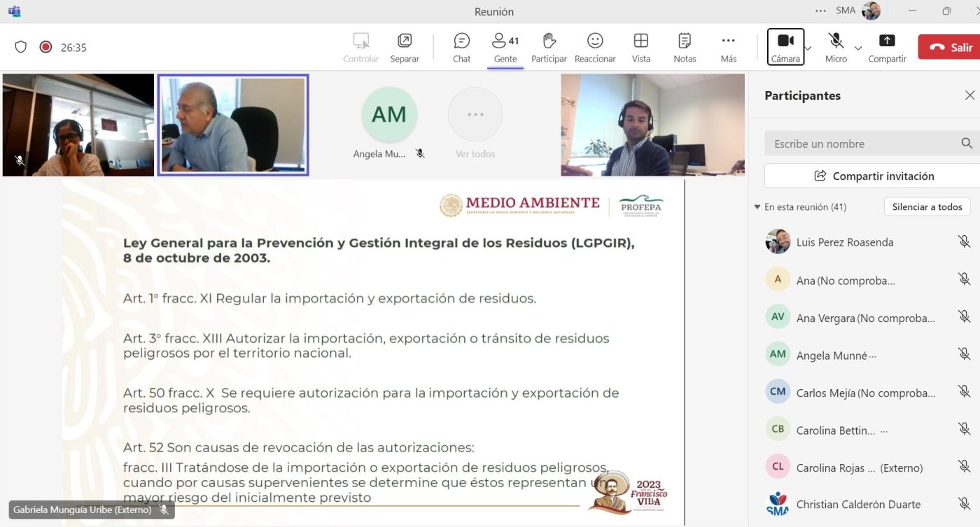980x527 pixels.
Task: Click the Microsoft Teams logo icon
Action: [14, 11]
